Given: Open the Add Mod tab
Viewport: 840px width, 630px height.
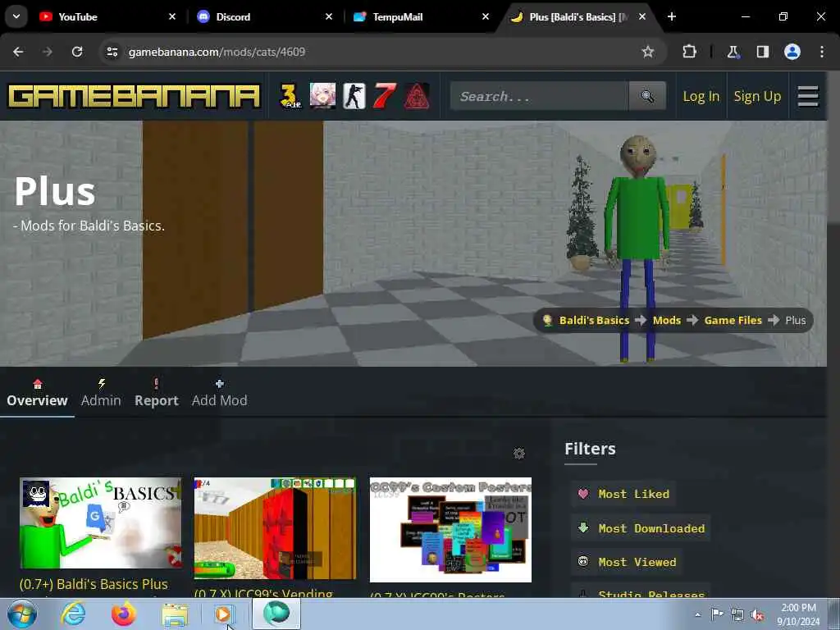Looking at the screenshot, I should (x=220, y=393).
